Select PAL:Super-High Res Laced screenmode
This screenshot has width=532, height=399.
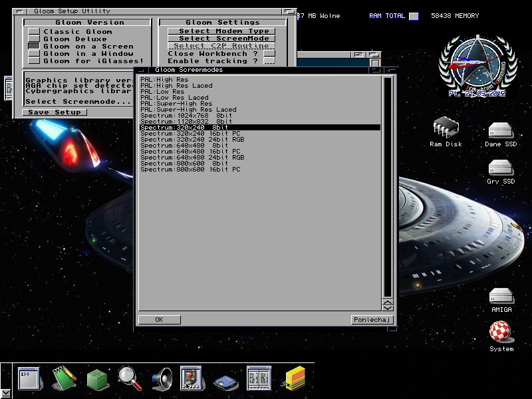(260, 110)
